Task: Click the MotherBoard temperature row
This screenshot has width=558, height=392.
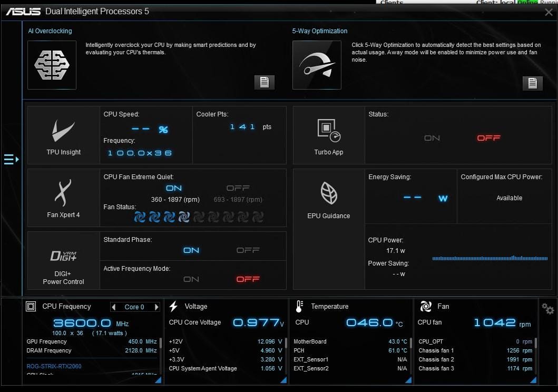Action: [350, 341]
